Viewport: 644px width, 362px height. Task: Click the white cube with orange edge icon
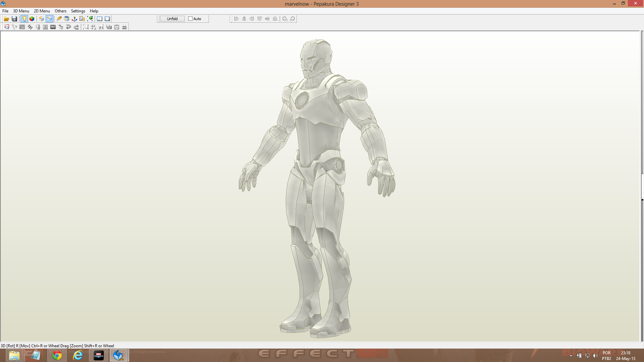click(x=42, y=19)
